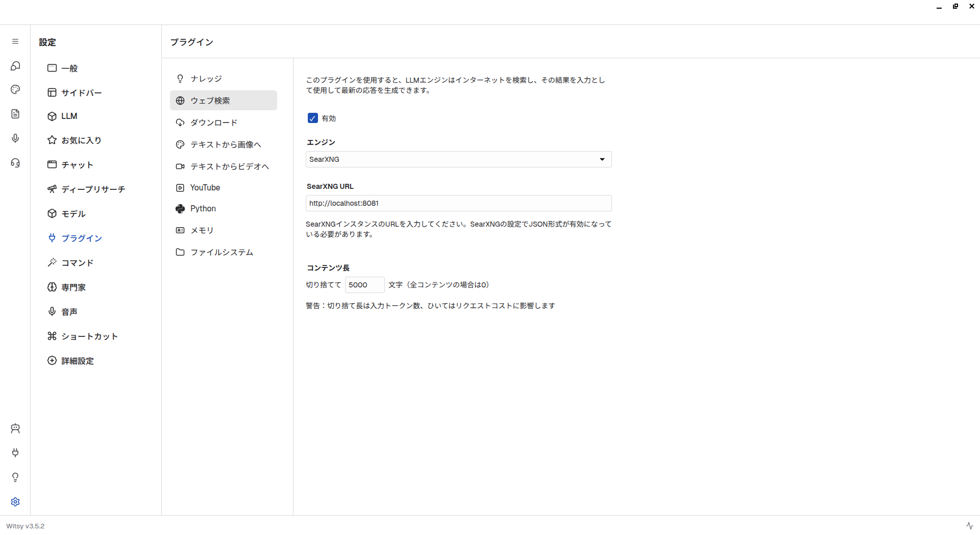Click the activity icon in status bar
The image size is (980, 535).
tap(969, 526)
